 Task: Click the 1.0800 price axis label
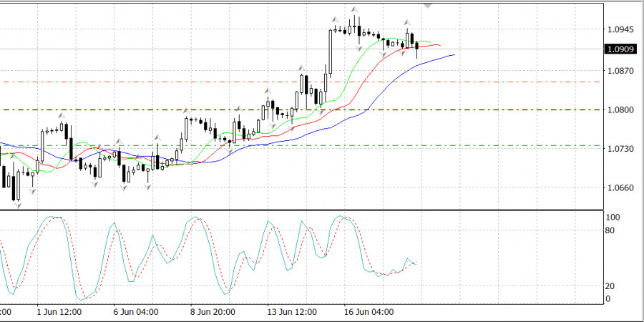point(619,111)
